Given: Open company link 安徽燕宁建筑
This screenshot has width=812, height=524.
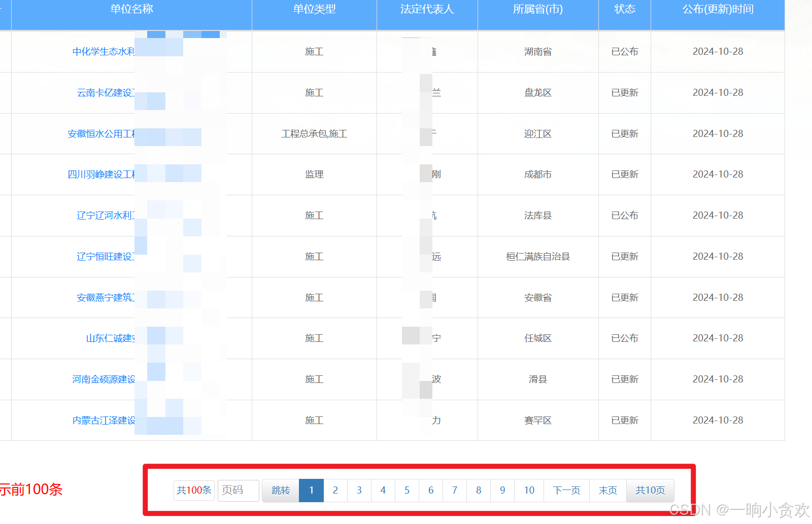Looking at the screenshot, I should [x=106, y=298].
